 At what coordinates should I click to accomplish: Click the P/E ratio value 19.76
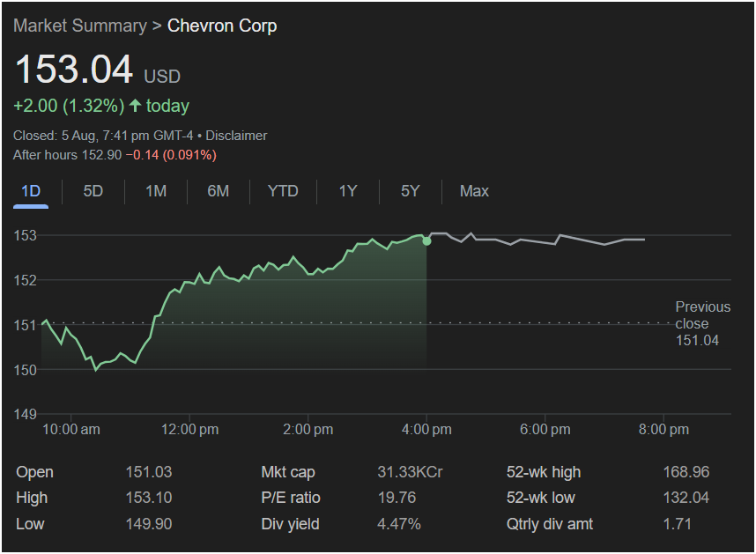coord(397,498)
